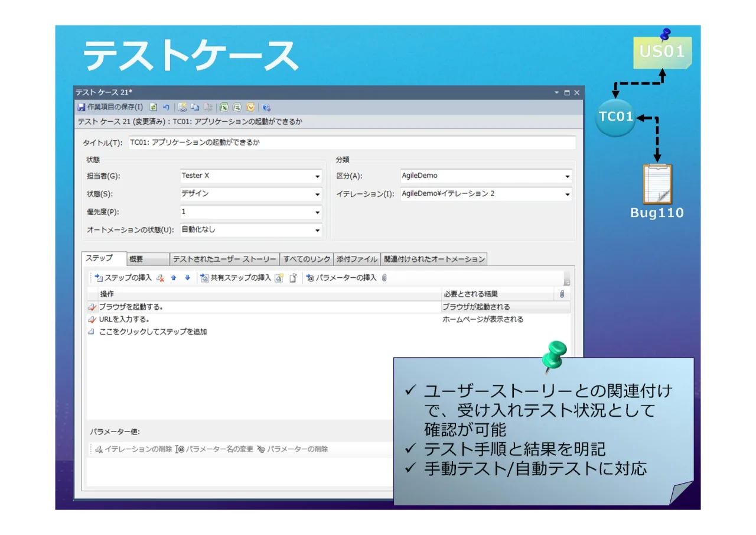The height and width of the screenshot is (535, 756).
Task: Click イテレーションの削除 button
Action: pyautogui.click(x=133, y=449)
